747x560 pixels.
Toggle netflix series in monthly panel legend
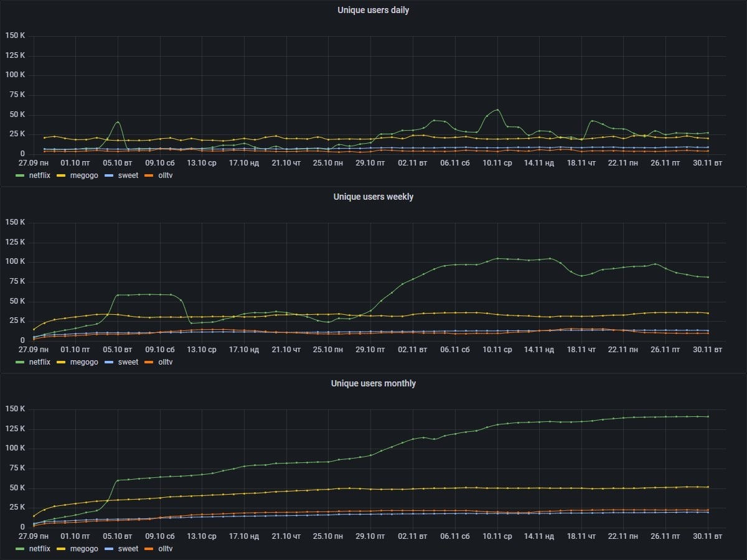pyautogui.click(x=40, y=549)
